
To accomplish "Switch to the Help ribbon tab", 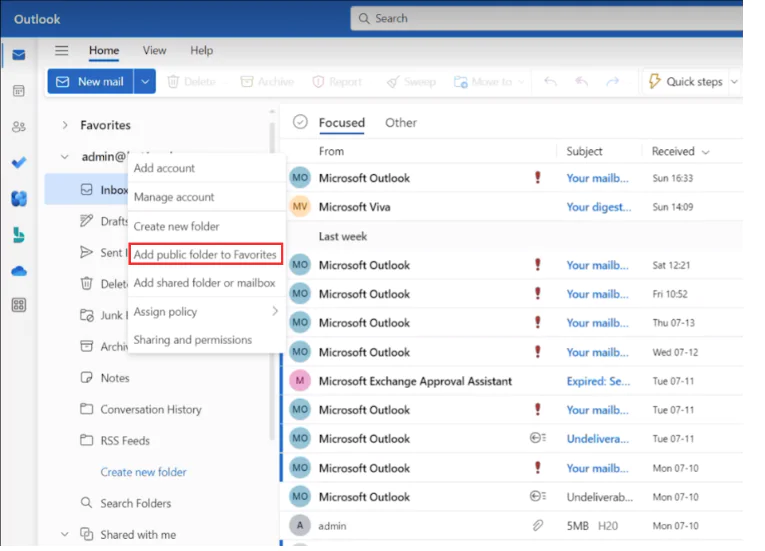I will click(201, 50).
